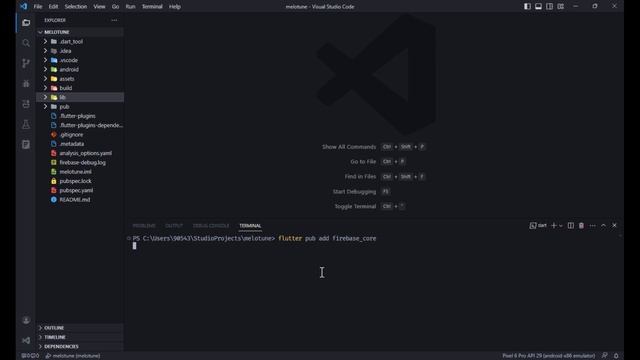Open the terminal launch profile dropdown arrow

[561, 226]
